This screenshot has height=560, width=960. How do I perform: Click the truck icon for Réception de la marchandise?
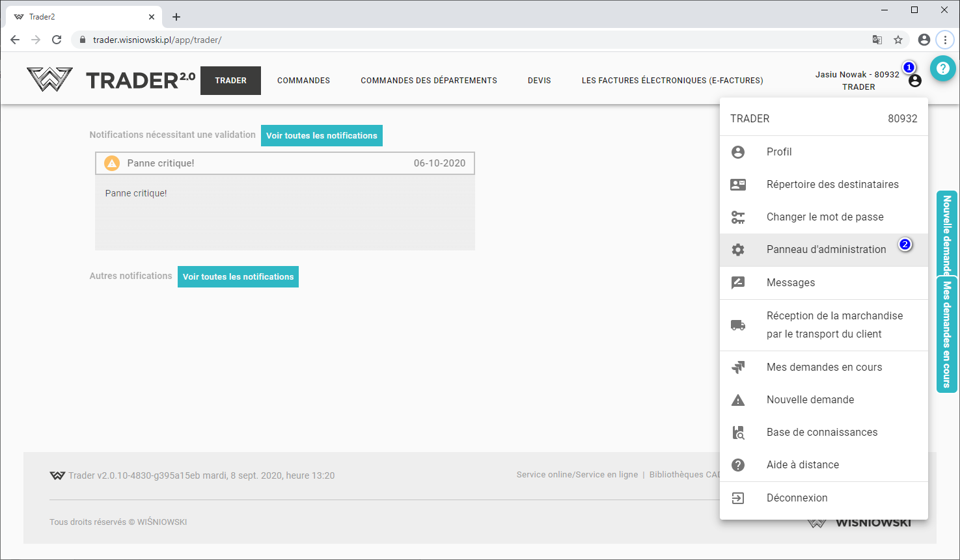[738, 325]
